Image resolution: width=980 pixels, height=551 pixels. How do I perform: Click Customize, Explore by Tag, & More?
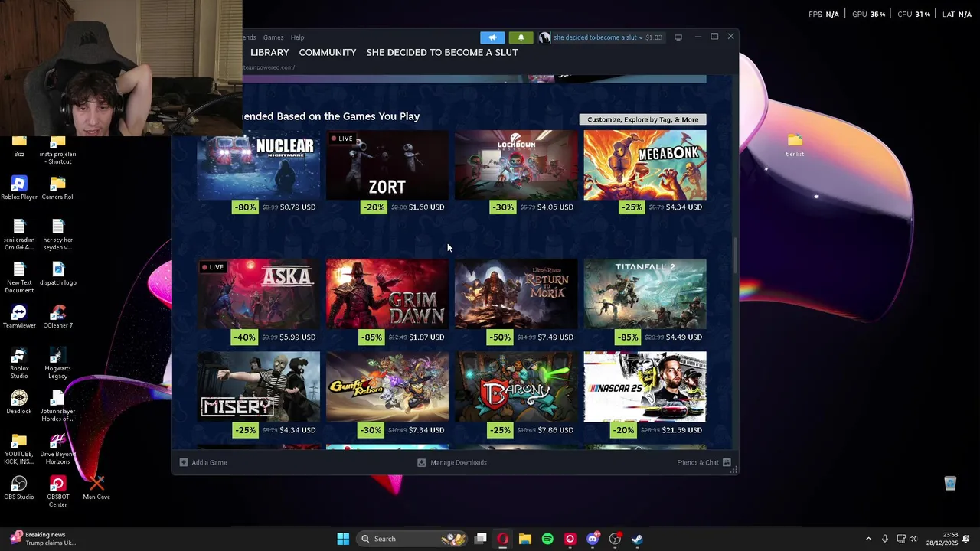tap(643, 119)
